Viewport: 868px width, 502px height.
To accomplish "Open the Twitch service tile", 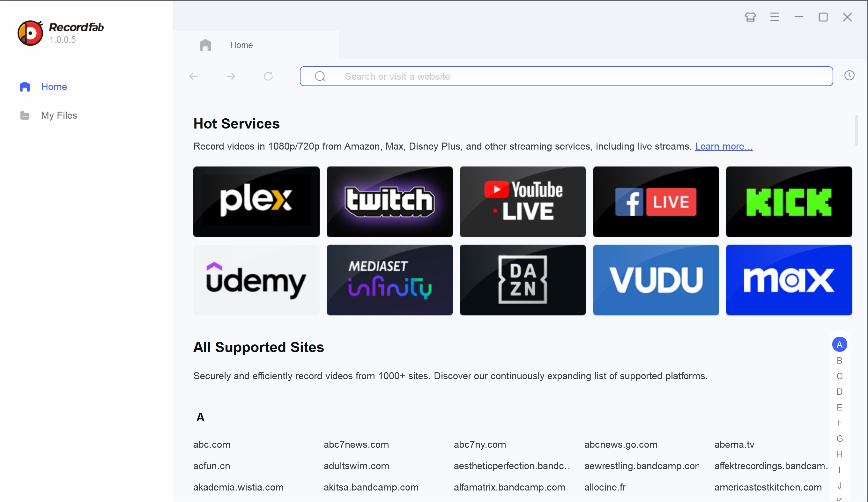I will (389, 202).
